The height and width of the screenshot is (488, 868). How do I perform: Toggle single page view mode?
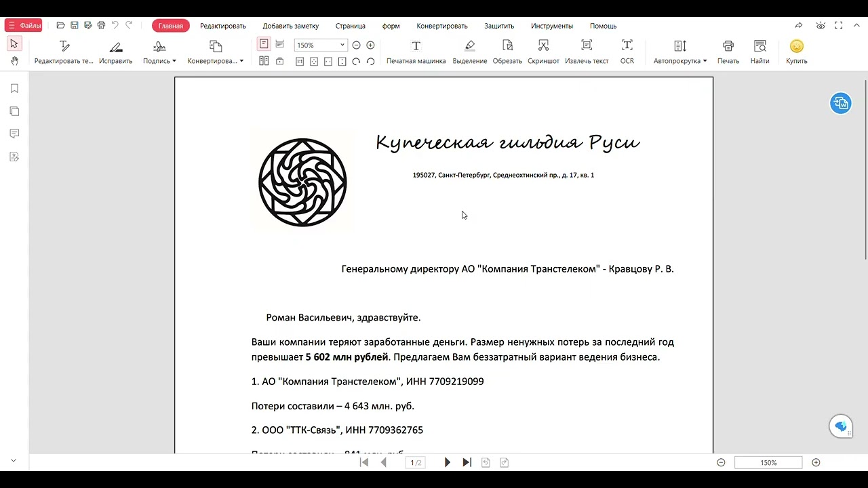tap(264, 44)
